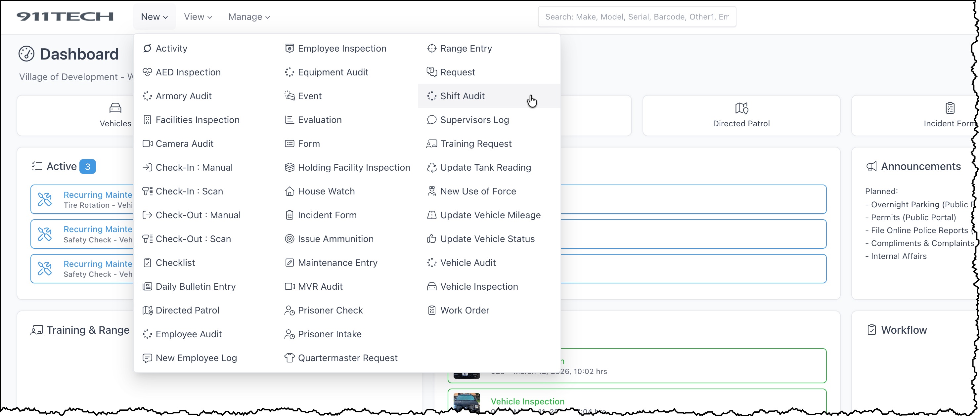Click the House Watch home icon
Image resolution: width=980 pixels, height=416 pixels.
[289, 191]
